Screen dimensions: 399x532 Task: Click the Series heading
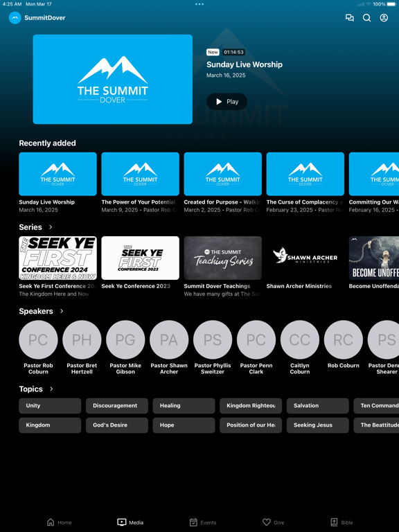coord(30,227)
